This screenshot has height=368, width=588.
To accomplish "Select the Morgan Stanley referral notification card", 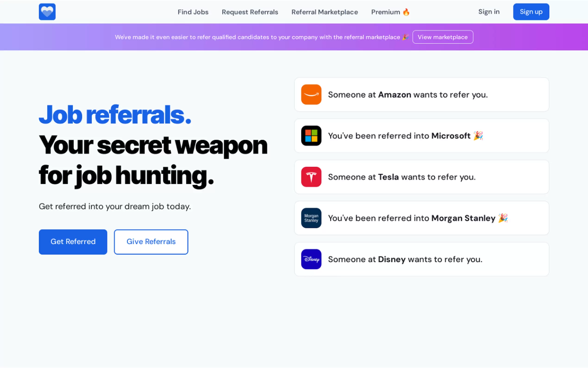I will pyautogui.click(x=421, y=218).
